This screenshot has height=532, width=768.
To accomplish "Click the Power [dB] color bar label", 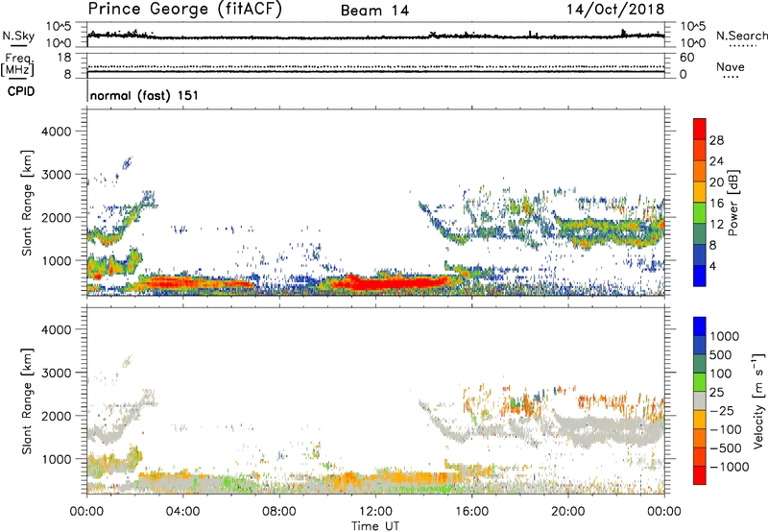I will [x=733, y=203].
